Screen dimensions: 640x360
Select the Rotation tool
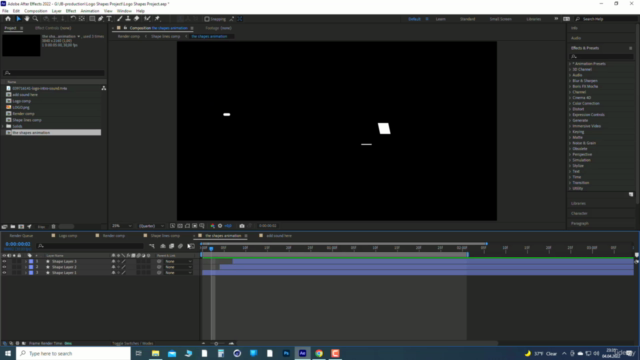73,19
